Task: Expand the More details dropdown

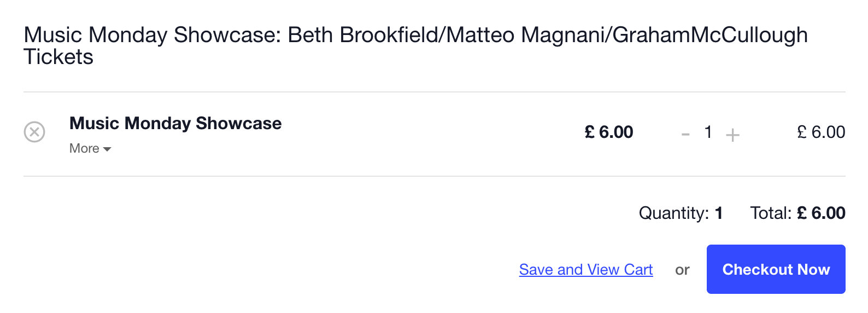Action: (x=90, y=148)
